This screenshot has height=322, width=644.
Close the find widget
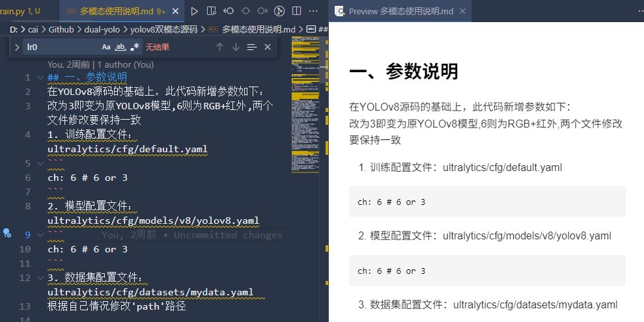pos(268,47)
